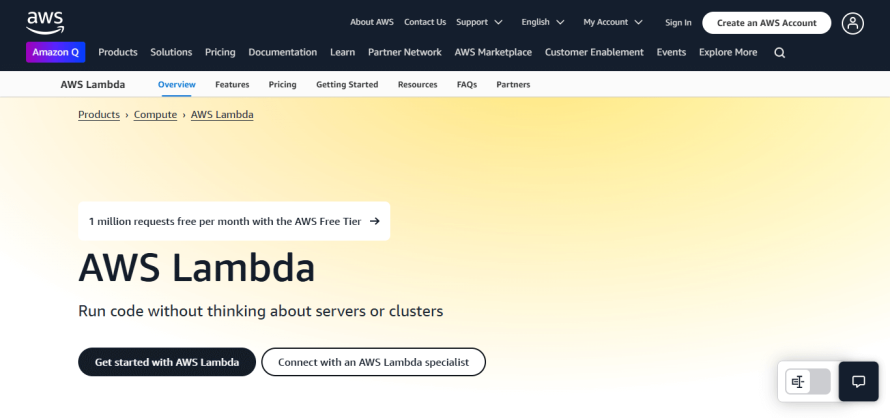This screenshot has height=418, width=890.
Task: Open the AWS Marketplace menu
Action: tap(493, 52)
